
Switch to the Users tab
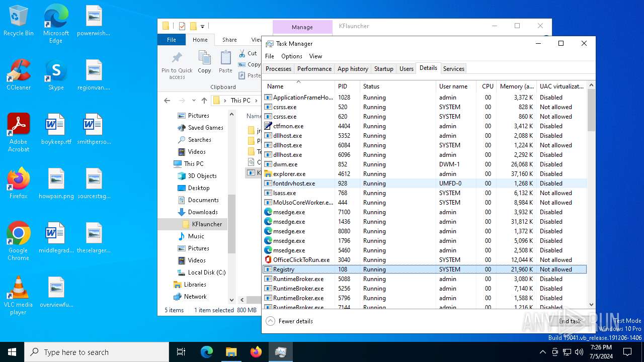pyautogui.click(x=407, y=69)
